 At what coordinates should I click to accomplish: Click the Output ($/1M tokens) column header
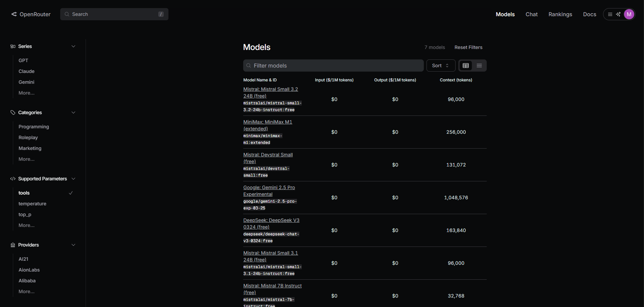(395, 80)
